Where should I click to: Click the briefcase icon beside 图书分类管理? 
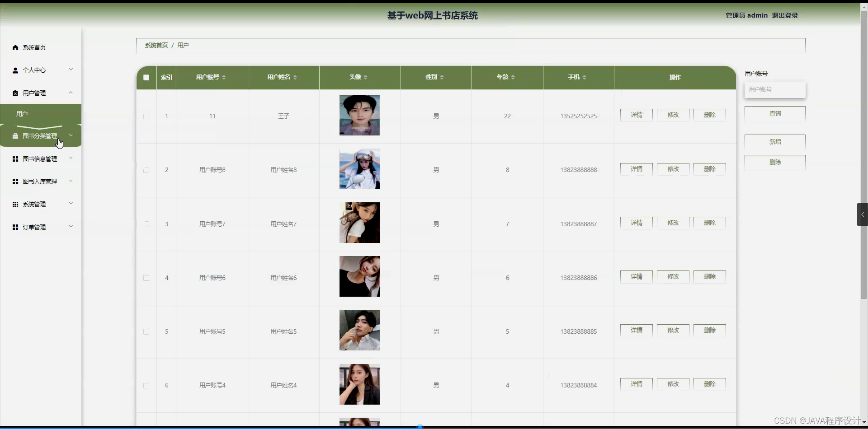pos(15,136)
